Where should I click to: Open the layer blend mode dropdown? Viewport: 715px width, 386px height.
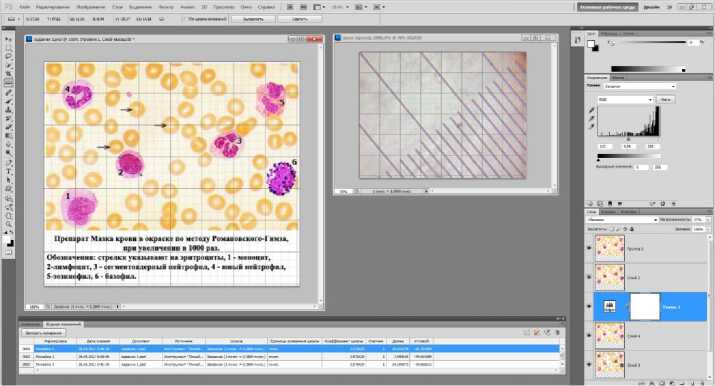point(622,220)
